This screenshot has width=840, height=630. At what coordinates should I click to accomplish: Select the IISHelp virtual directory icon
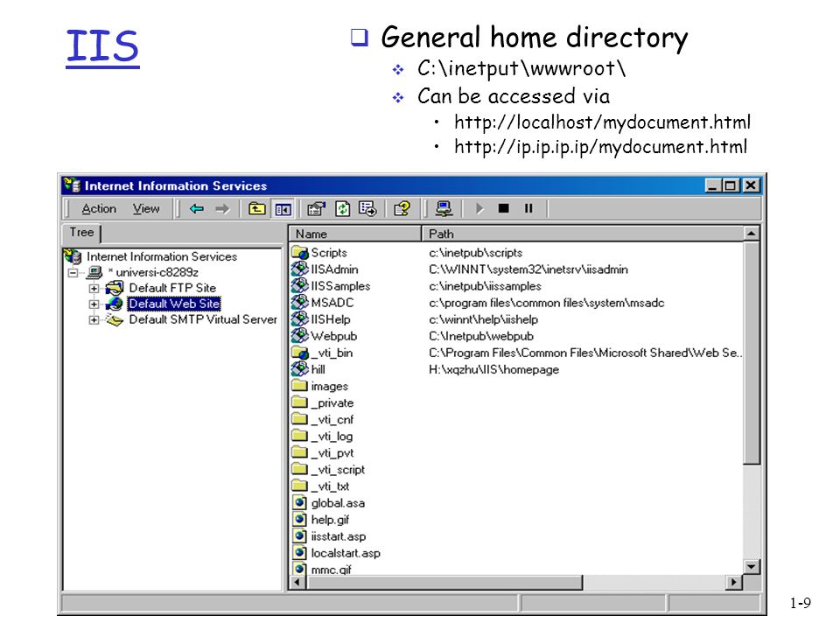(300, 318)
